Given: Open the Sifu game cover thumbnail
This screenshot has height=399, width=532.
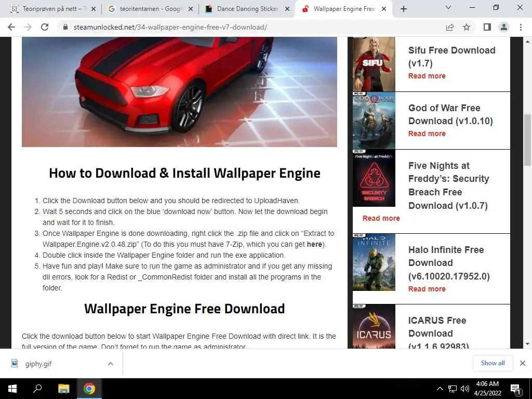Looking at the screenshot, I should pyautogui.click(x=374, y=64).
